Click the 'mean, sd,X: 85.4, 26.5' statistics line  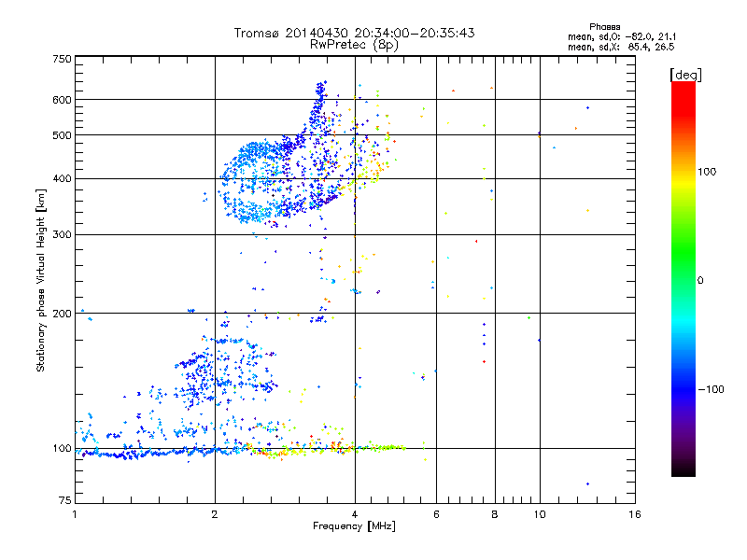(x=621, y=47)
